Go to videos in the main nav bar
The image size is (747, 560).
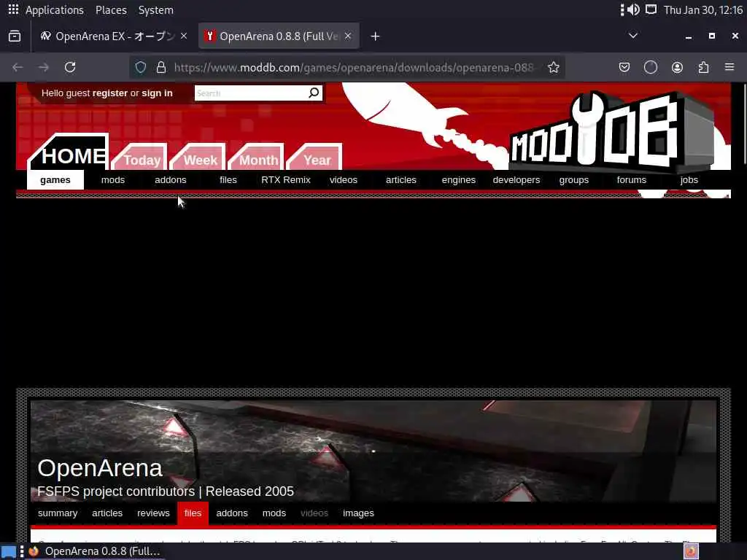click(x=344, y=180)
